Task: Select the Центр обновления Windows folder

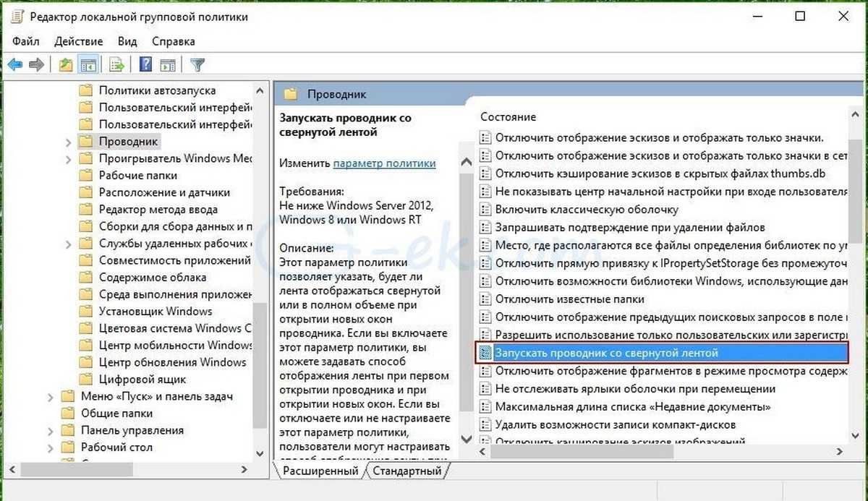Action: click(x=172, y=362)
